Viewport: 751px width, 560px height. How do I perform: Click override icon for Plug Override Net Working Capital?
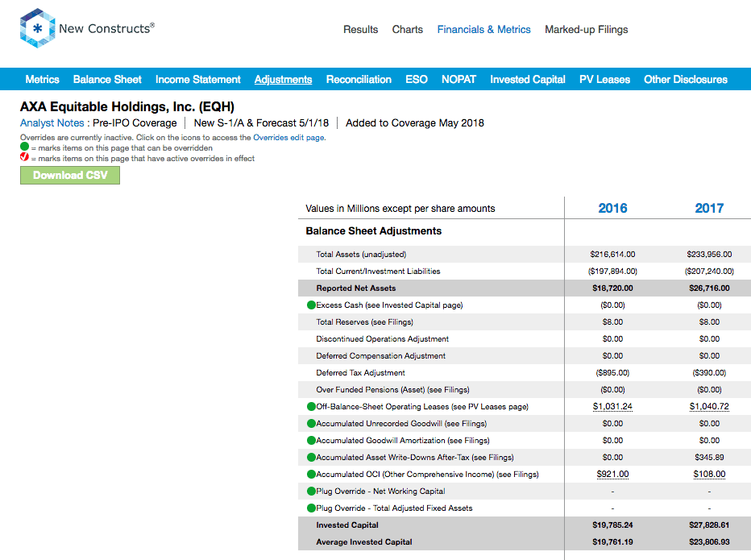point(311,491)
